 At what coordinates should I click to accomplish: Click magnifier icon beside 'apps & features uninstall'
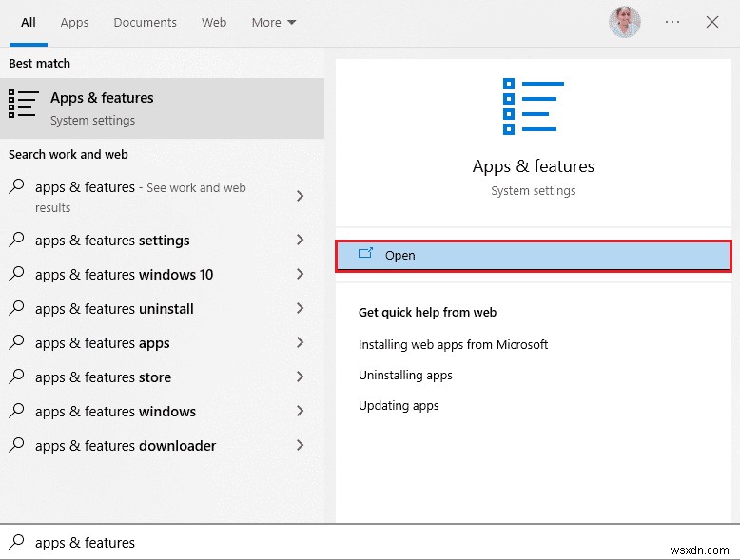(16, 308)
